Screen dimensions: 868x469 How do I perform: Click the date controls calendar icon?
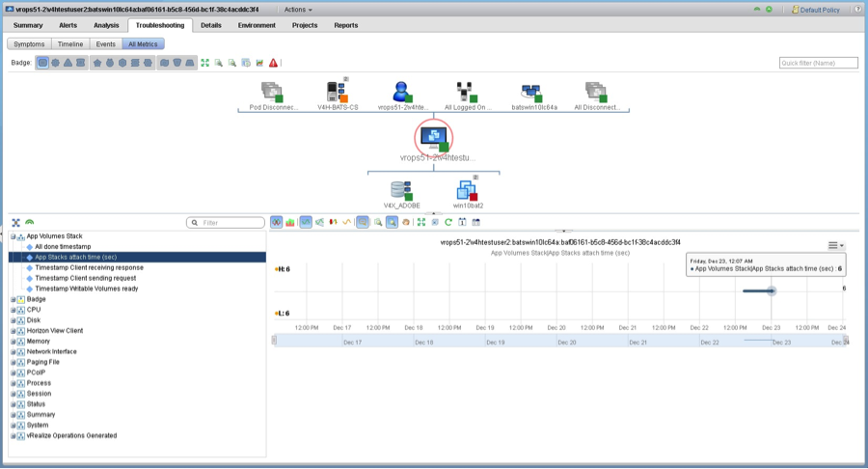475,222
